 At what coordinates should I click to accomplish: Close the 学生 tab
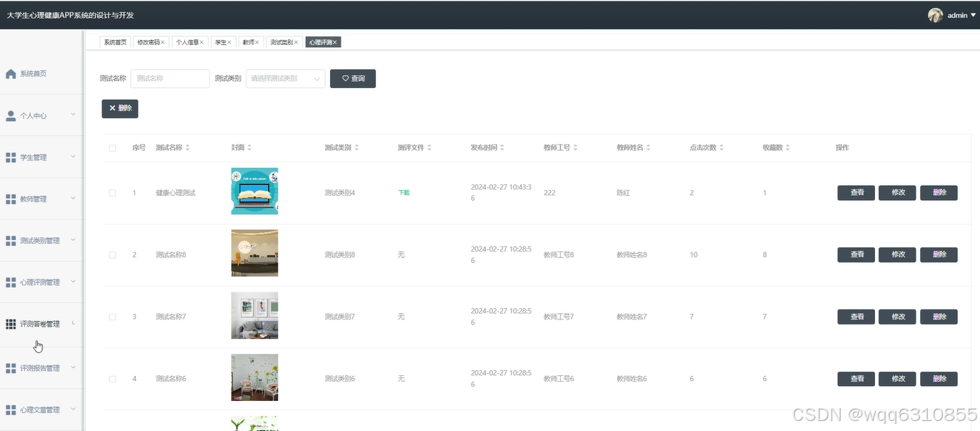(229, 42)
